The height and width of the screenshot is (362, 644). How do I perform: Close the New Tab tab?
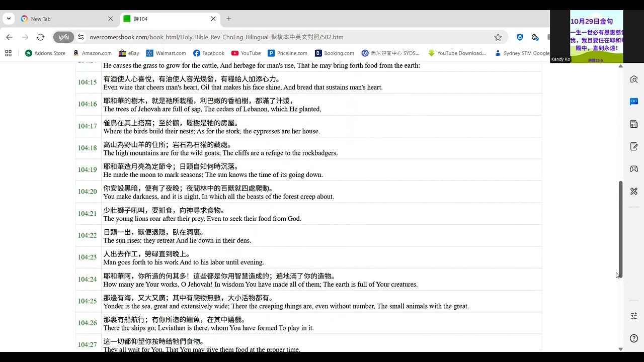(x=110, y=19)
